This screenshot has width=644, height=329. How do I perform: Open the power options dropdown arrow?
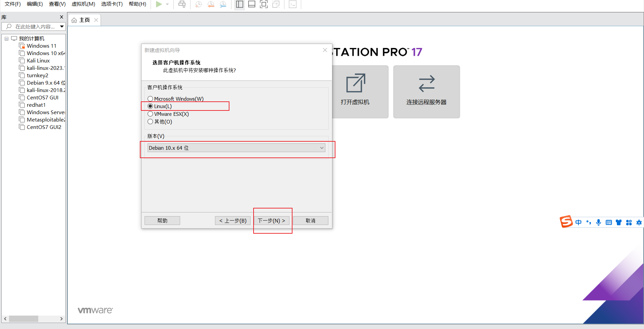167,4
